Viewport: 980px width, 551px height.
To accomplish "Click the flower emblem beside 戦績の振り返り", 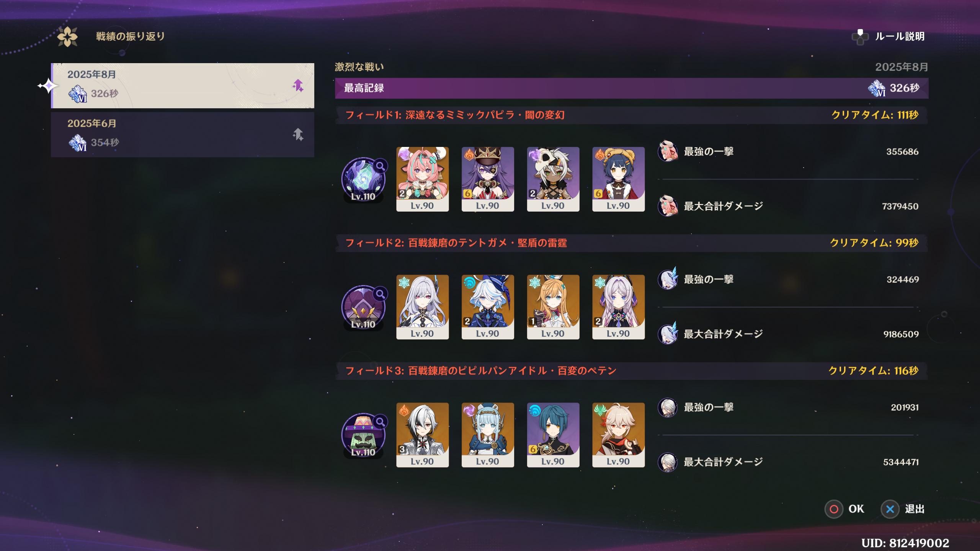I will click(67, 37).
